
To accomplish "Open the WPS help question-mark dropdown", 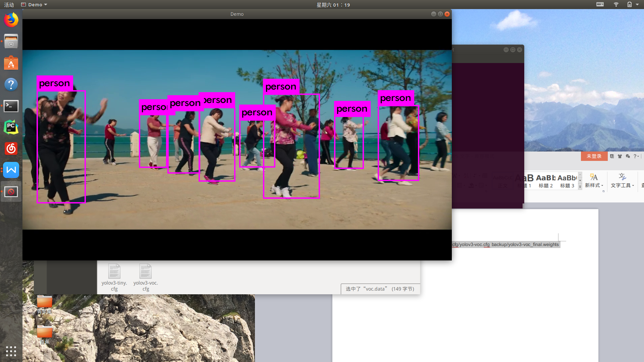I will (636, 156).
